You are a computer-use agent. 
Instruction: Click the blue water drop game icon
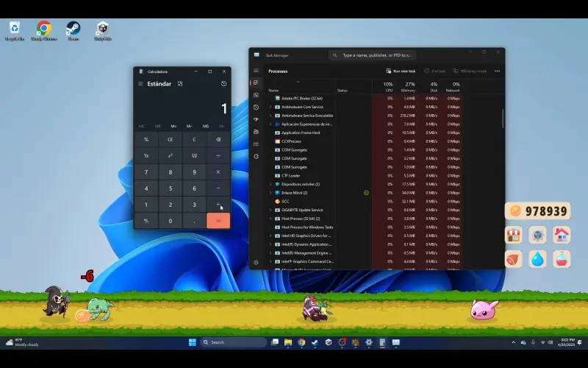click(537, 259)
